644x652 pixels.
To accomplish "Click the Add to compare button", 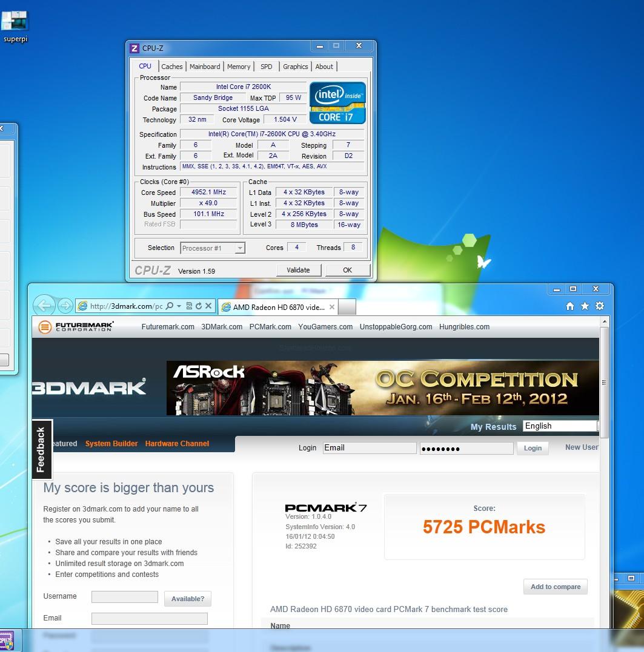I will click(x=556, y=587).
